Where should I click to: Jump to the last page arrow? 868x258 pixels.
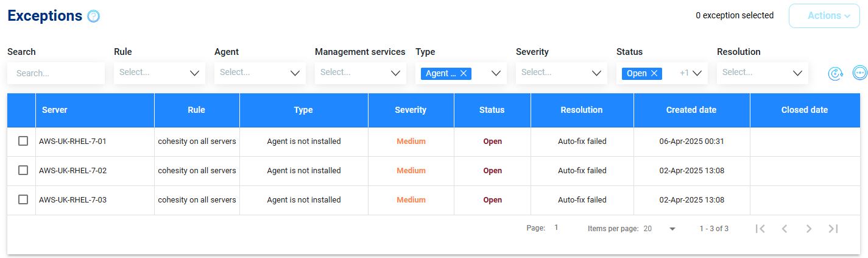coord(833,229)
